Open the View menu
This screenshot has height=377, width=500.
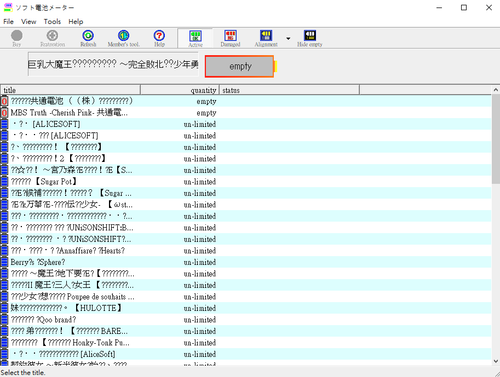(28, 22)
